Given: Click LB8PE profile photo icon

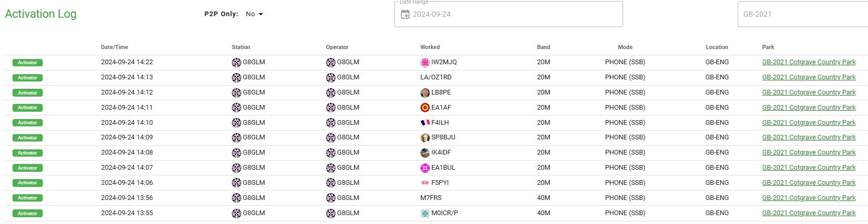Looking at the screenshot, I should (x=425, y=93).
